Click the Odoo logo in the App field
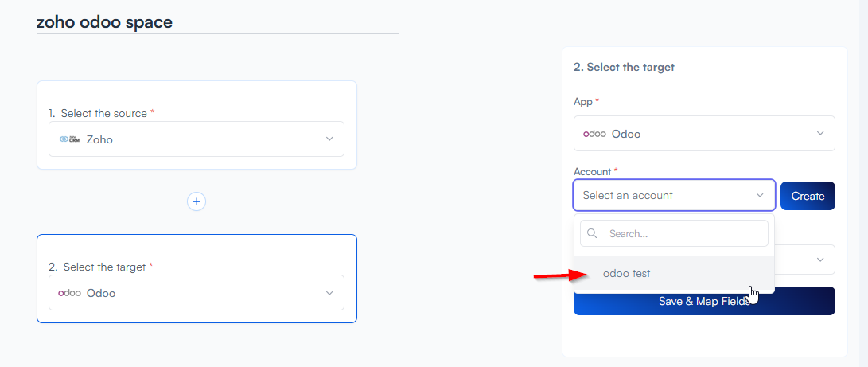 (x=594, y=134)
